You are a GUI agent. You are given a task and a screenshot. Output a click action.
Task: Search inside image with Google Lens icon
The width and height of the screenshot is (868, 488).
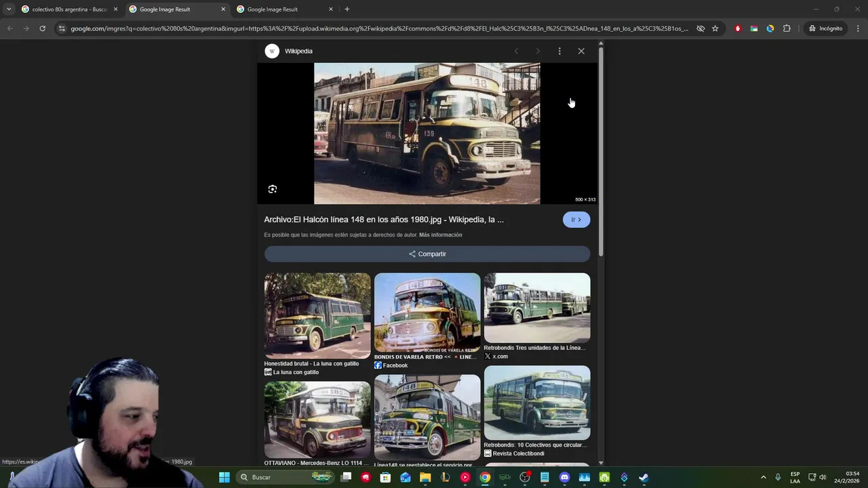[x=273, y=189]
